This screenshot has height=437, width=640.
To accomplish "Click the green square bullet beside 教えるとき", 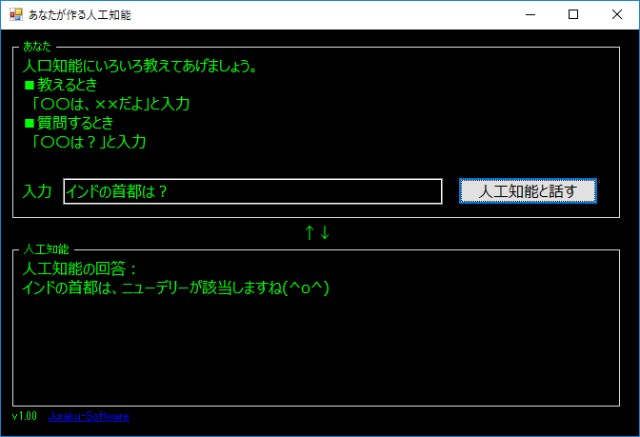I will (29, 86).
